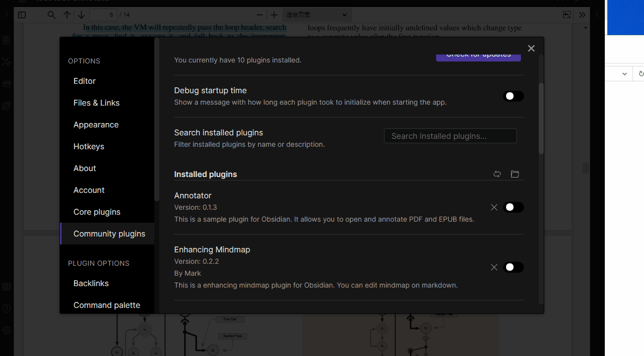Click the Annotator plugin name

(193, 195)
